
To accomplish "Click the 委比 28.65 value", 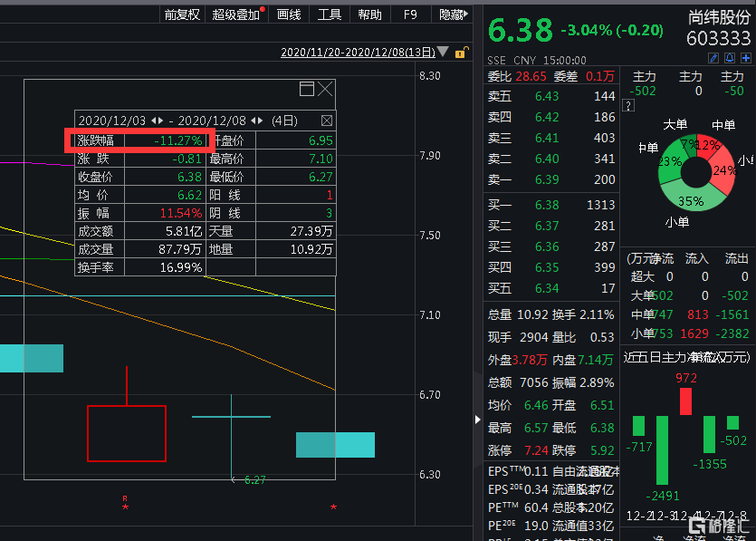I will coord(531,76).
